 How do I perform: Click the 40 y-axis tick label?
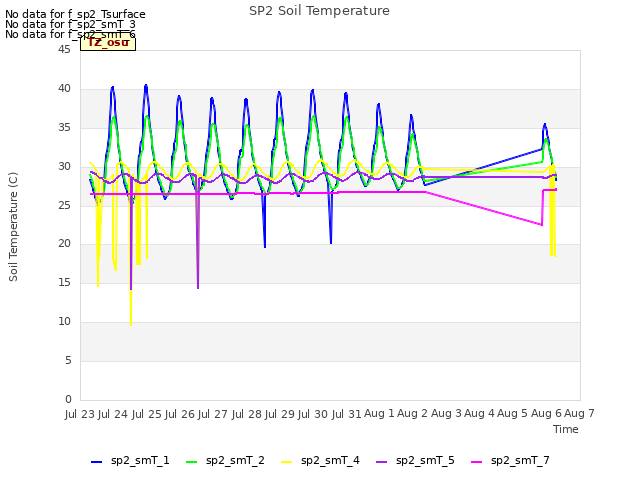64,89
